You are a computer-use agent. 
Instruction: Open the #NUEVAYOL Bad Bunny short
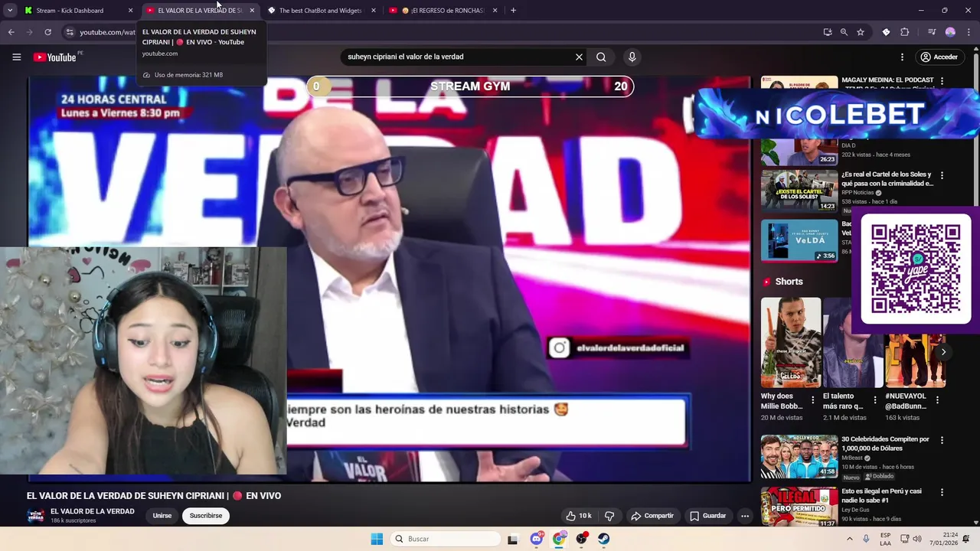click(x=915, y=361)
